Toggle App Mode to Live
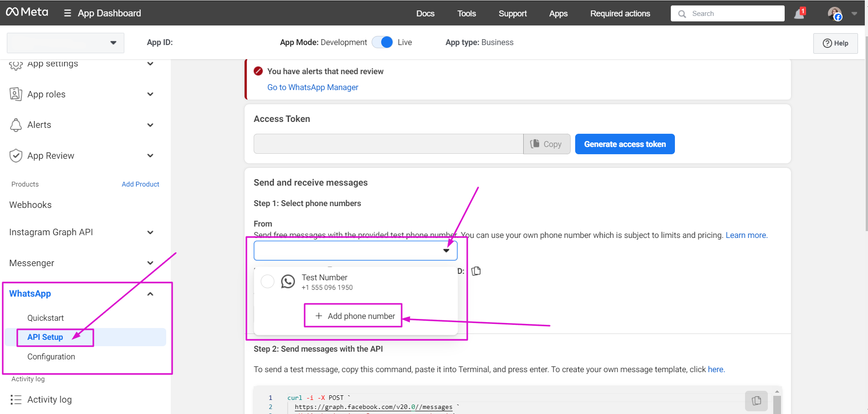Image resolution: width=868 pixels, height=414 pixels. pyautogui.click(x=382, y=42)
